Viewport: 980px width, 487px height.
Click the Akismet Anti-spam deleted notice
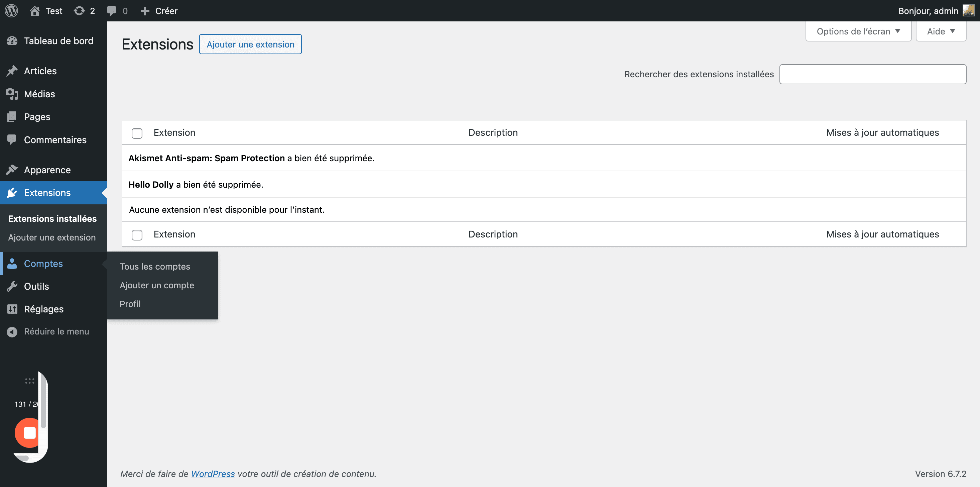pyautogui.click(x=544, y=158)
